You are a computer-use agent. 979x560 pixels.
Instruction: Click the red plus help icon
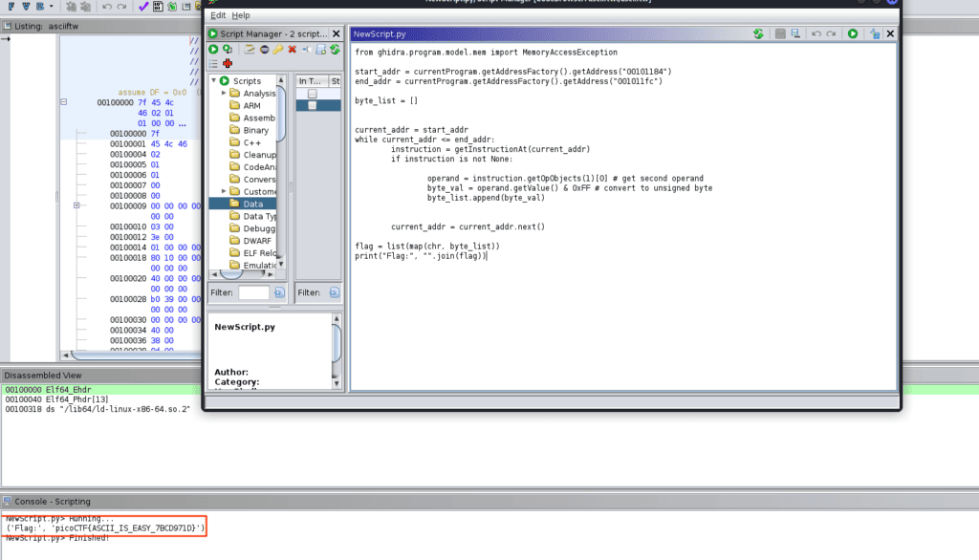228,64
